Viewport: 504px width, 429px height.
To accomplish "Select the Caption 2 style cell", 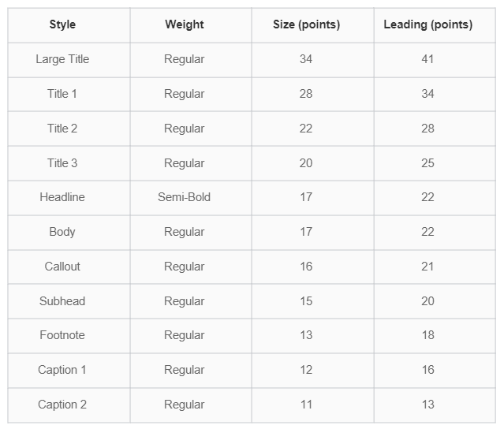I will tap(62, 405).
